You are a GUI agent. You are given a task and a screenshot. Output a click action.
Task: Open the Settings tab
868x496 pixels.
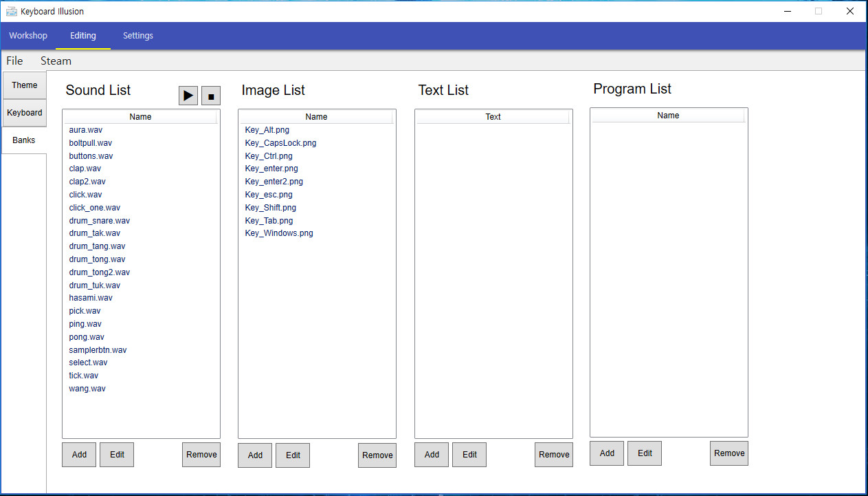pyautogui.click(x=137, y=35)
